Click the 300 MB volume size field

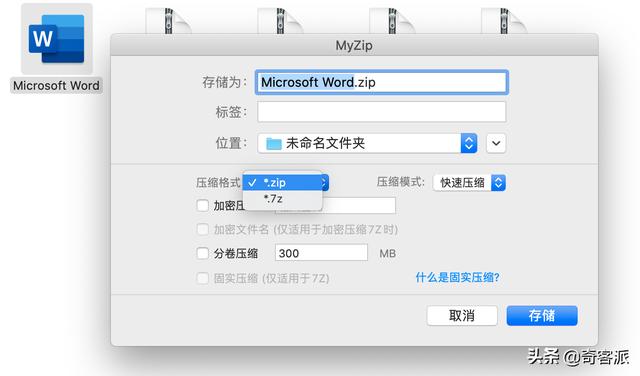(321, 253)
